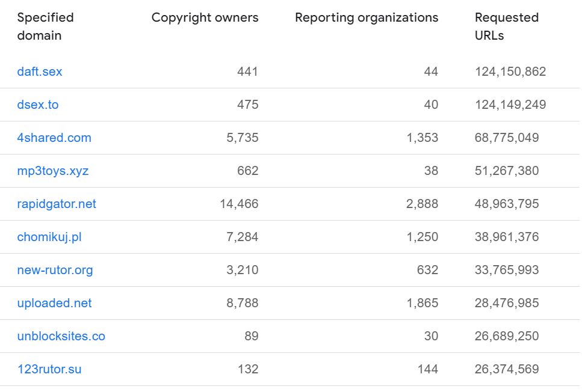Click the unblocksites.co domain link
This screenshot has width=582, height=392.
click(61, 336)
